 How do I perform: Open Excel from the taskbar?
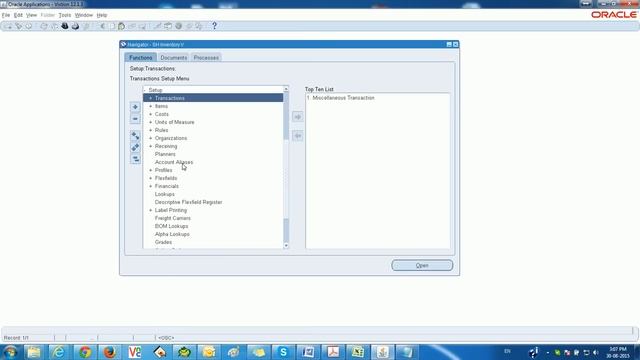(358, 352)
